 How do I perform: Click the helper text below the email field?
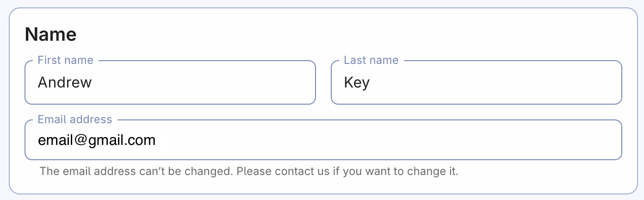249,172
